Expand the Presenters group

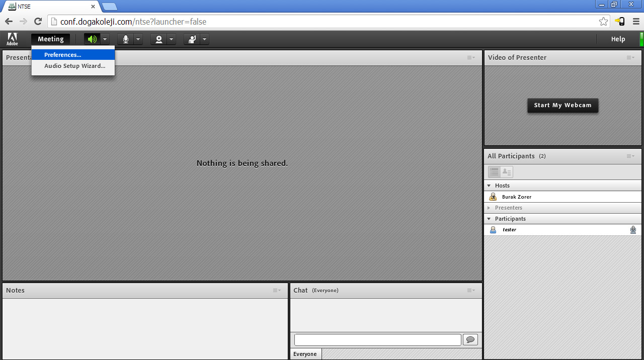(489, 208)
